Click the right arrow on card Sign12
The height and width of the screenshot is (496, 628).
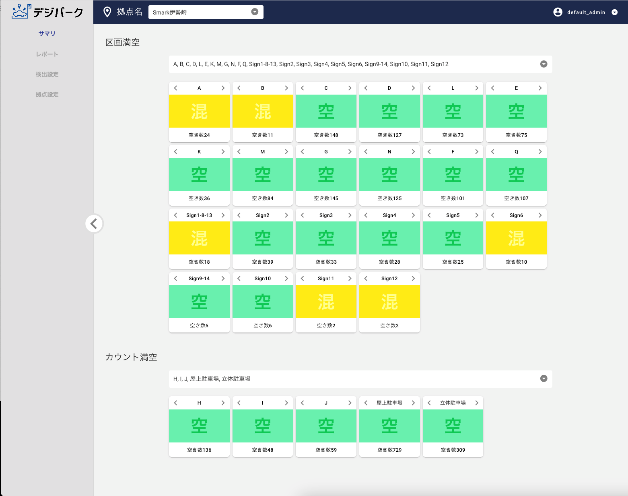click(412, 278)
